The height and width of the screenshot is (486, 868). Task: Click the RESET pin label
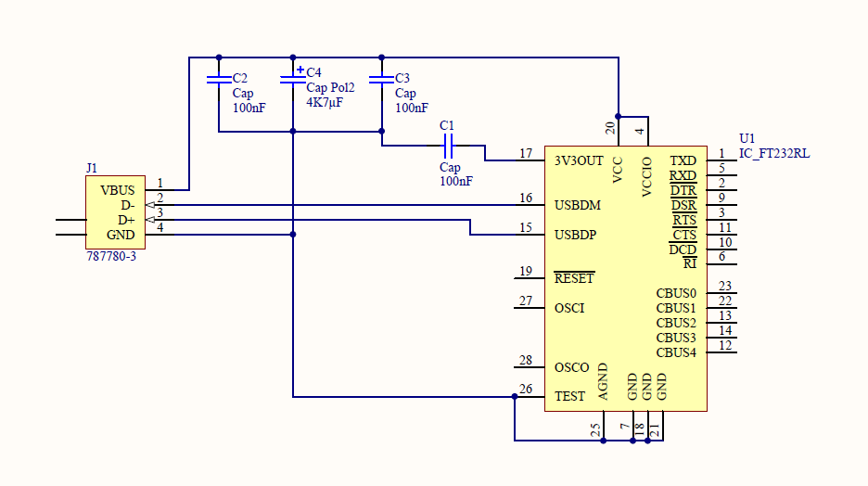(574, 278)
